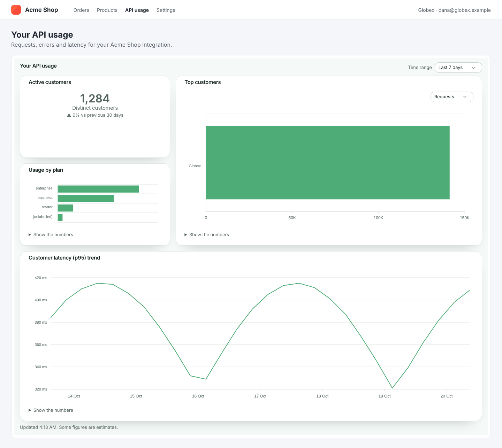The width and height of the screenshot is (502, 448).
Task: Click the '420 ms' axis label
Action: click(41, 278)
